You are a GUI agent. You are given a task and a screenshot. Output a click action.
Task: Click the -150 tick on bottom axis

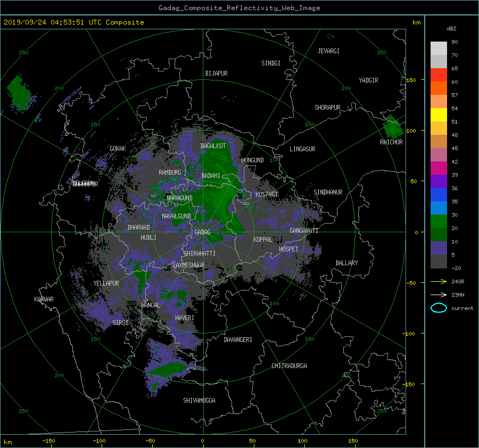[48, 441]
